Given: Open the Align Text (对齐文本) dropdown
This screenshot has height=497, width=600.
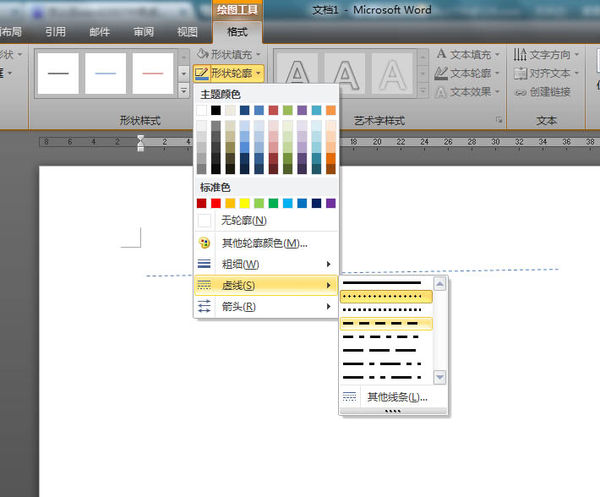Looking at the screenshot, I should pos(577,73).
